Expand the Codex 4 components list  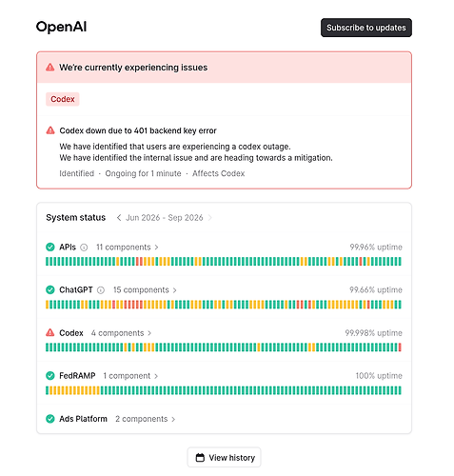(121, 333)
